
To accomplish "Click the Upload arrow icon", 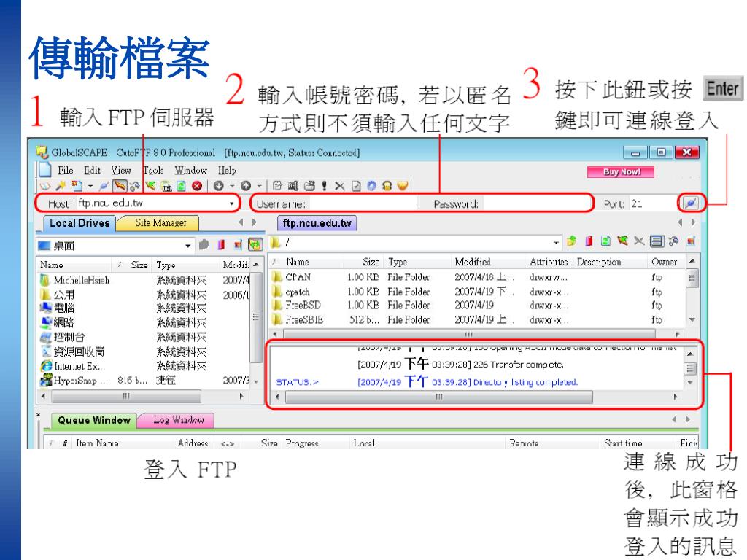I will (x=246, y=186).
